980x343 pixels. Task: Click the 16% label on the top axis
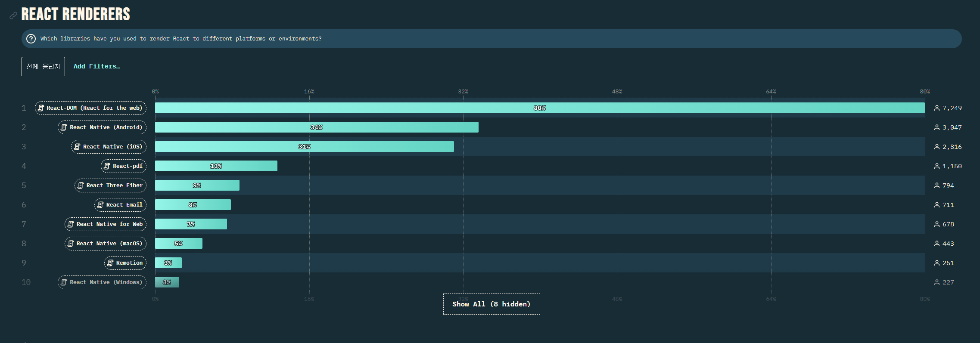(x=309, y=92)
